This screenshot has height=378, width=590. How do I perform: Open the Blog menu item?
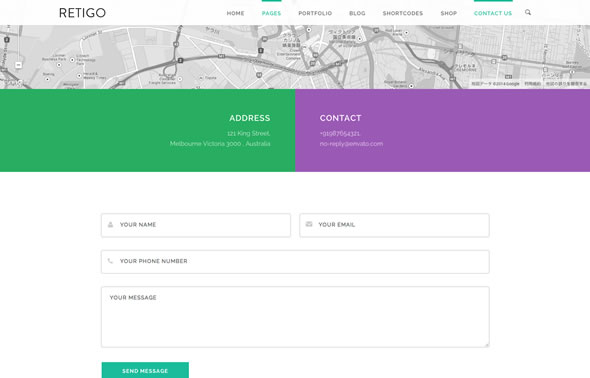click(x=357, y=13)
